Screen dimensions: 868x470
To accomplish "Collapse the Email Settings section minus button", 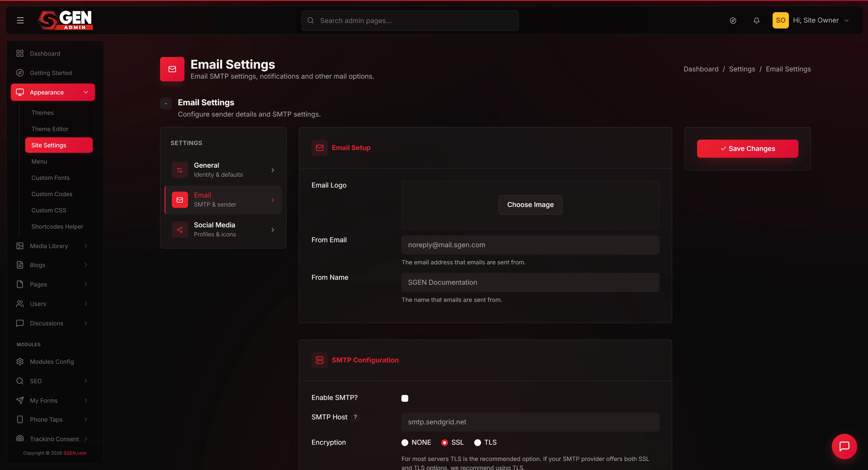I will point(166,103).
